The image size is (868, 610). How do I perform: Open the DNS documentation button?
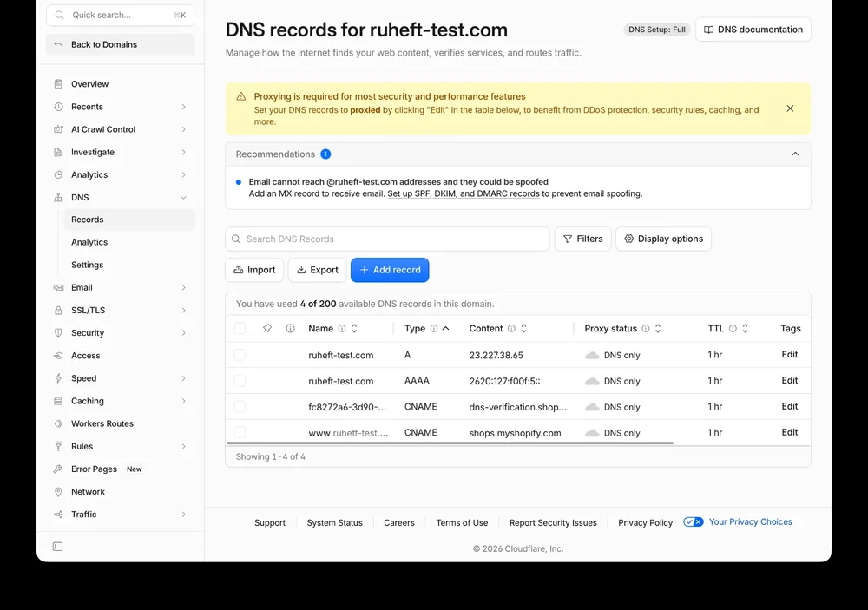(753, 30)
